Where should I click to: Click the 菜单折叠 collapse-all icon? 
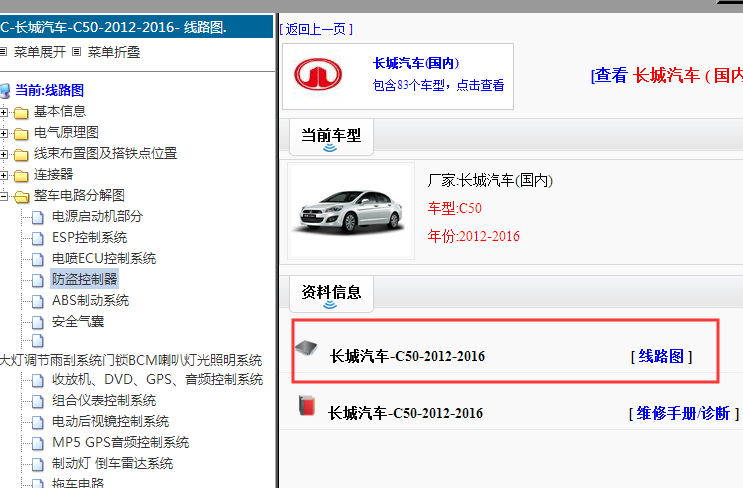(x=76, y=52)
